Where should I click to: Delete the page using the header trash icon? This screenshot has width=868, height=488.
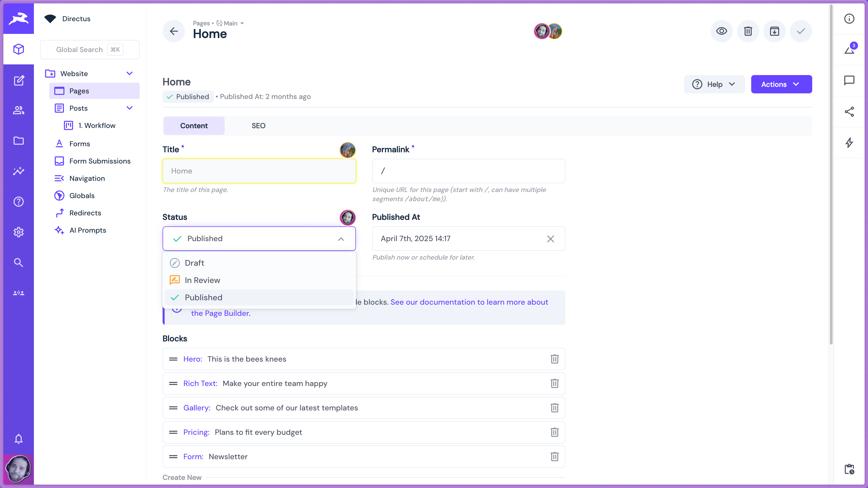(748, 31)
